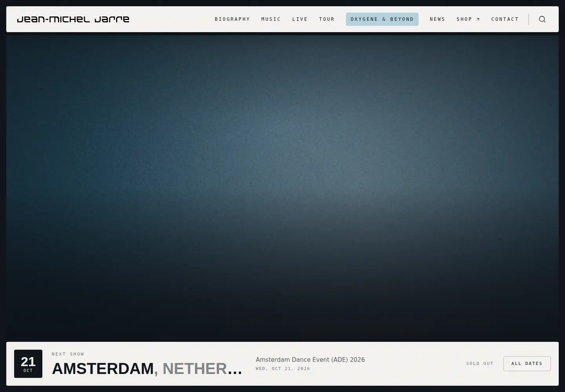Viewport: 565px width, 392px height.
Task: Click the Next Show label
Action: (68, 354)
